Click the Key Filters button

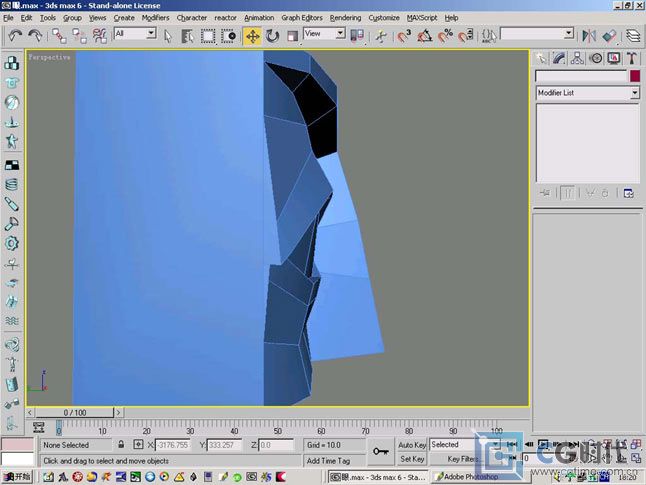tap(462, 459)
